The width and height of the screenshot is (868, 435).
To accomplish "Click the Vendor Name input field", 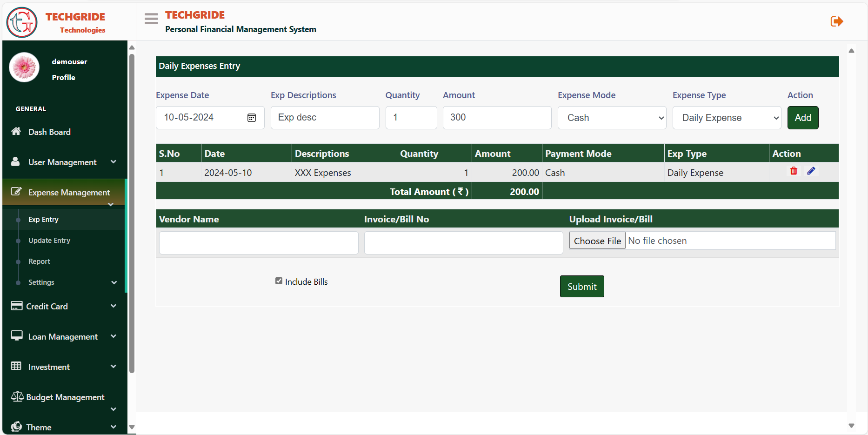I will [259, 243].
